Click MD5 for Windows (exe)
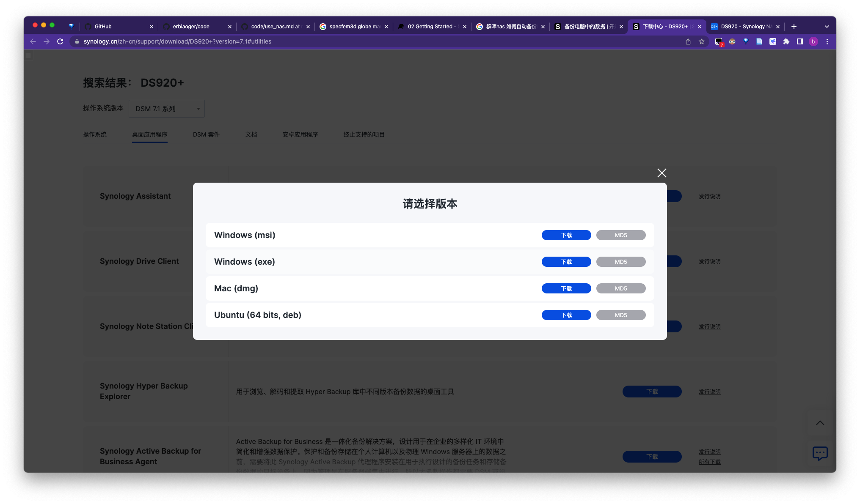The height and width of the screenshot is (504, 860). (620, 262)
